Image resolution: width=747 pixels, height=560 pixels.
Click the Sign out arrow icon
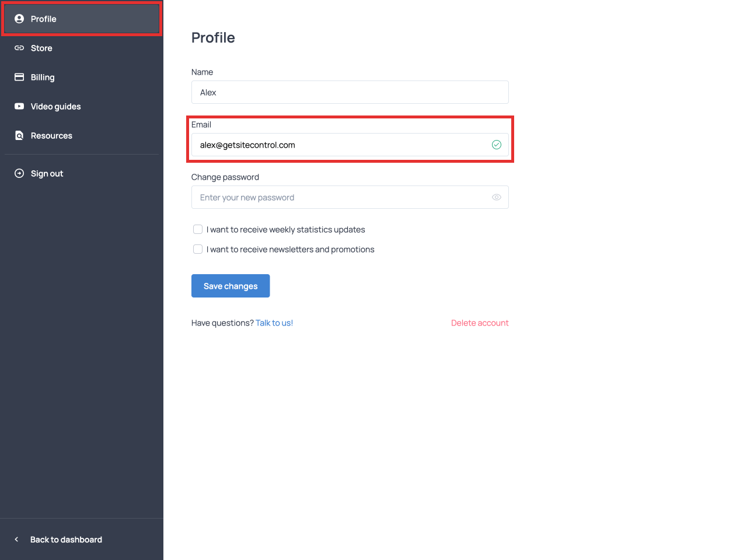tap(19, 173)
